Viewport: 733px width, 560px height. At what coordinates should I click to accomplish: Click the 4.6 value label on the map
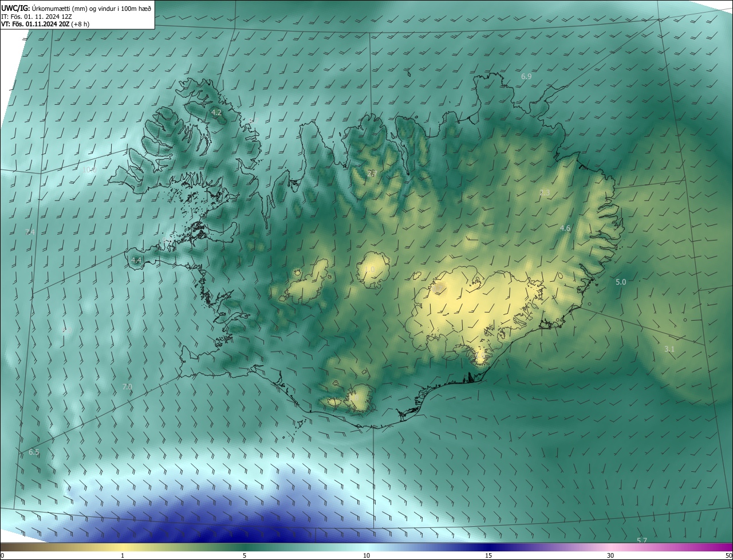565,228
